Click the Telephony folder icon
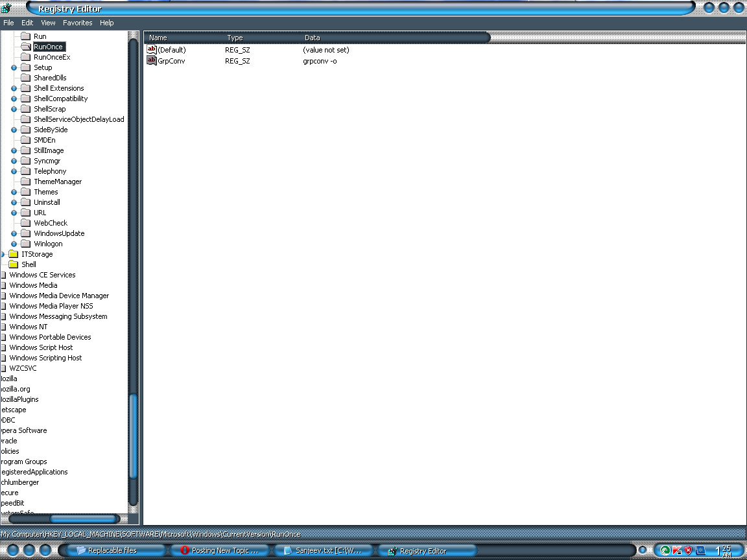 (x=26, y=171)
